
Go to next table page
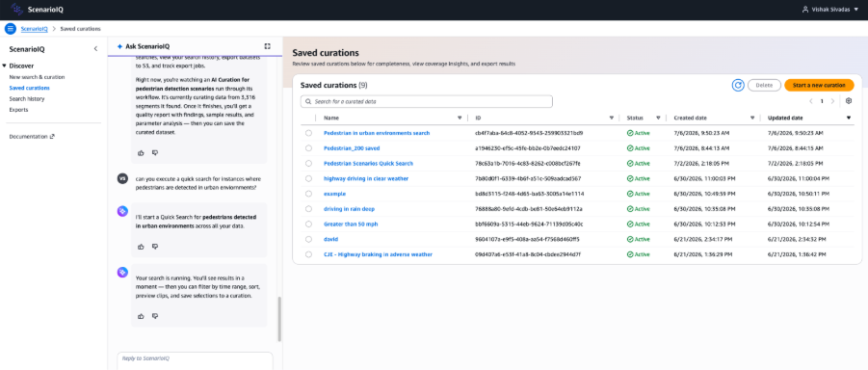[x=832, y=101]
